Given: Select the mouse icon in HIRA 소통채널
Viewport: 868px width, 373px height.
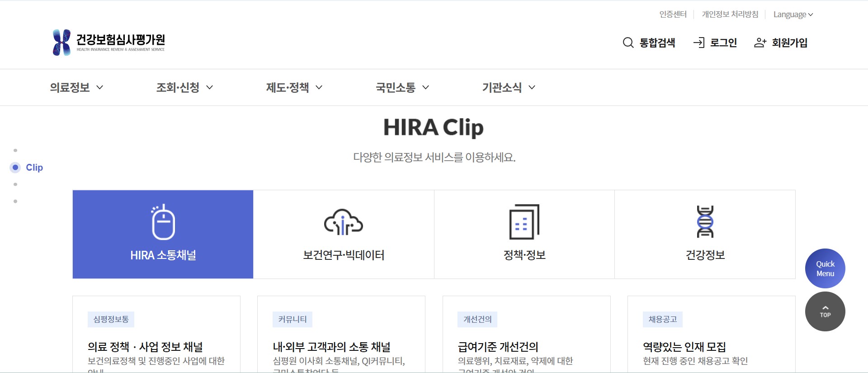Looking at the screenshot, I should (163, 222).
